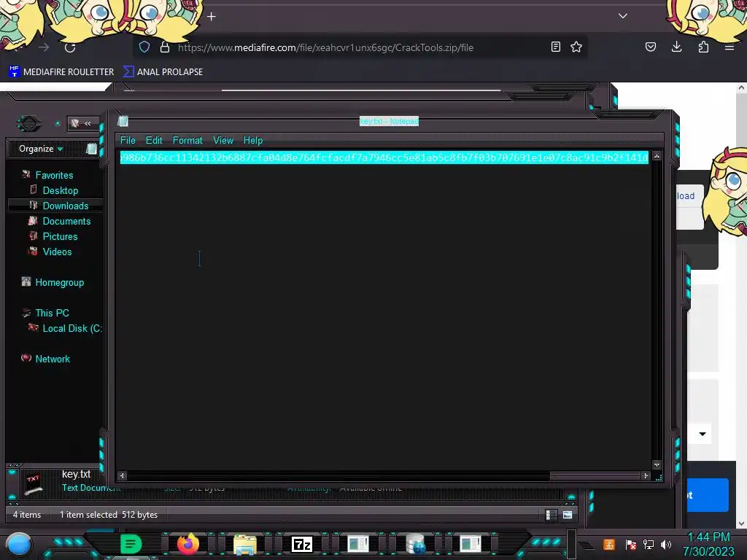Click Notepad vertical scrollbar up arrow
This screenshot has width=747, height=560.
pyautogui.click(x=657, y=156)
